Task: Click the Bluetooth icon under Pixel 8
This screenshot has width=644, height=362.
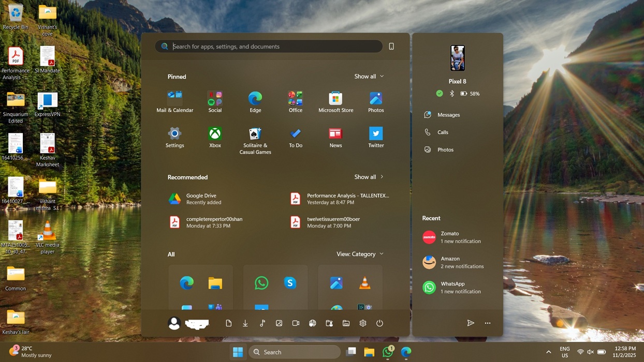Action: click(x=451, y=94)
